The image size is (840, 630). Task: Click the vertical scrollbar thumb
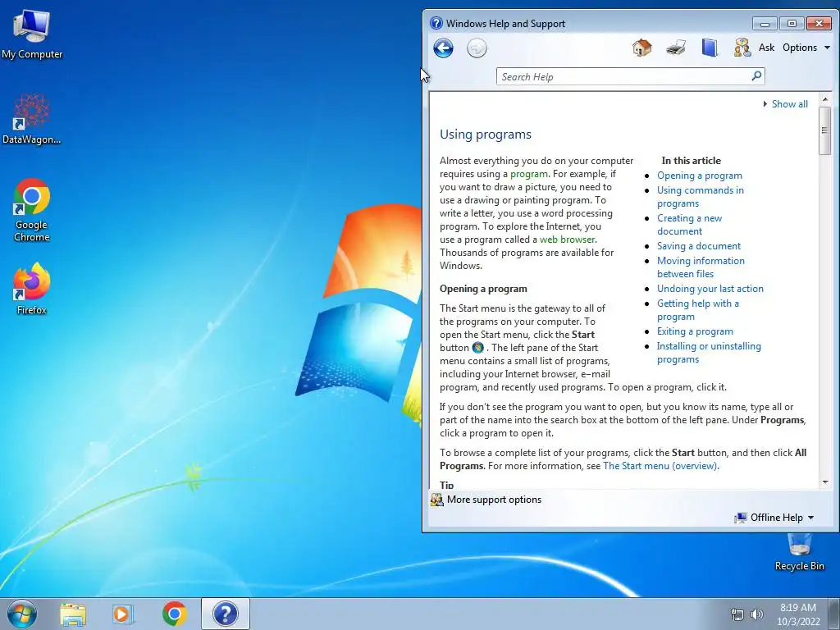click(825, 130)
